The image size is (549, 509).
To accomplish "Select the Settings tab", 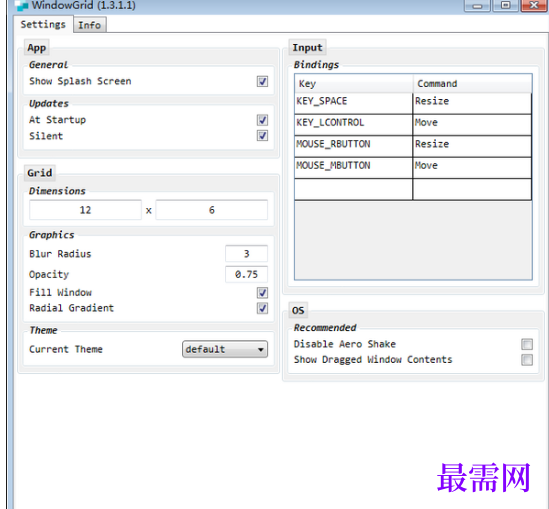I will (x=43, y=24).
